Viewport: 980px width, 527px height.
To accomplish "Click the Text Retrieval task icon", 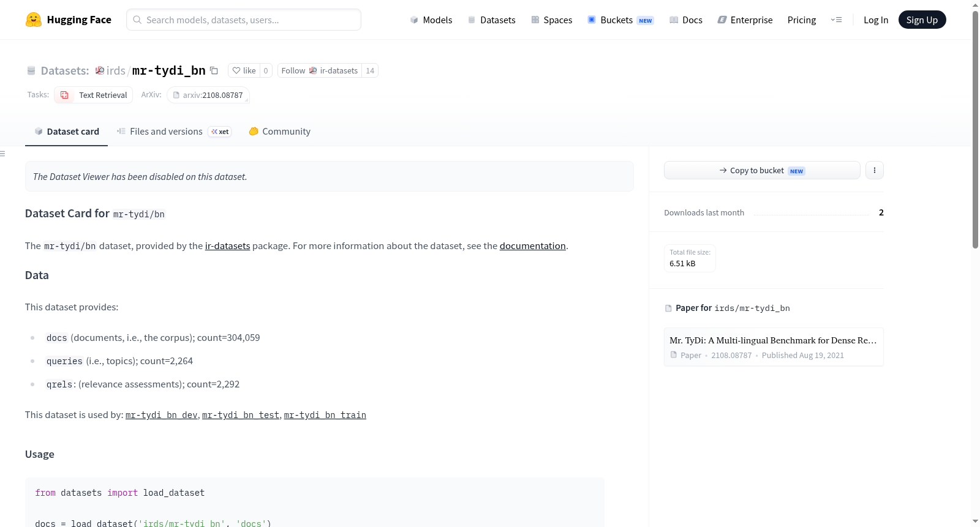I will [64, 95].
